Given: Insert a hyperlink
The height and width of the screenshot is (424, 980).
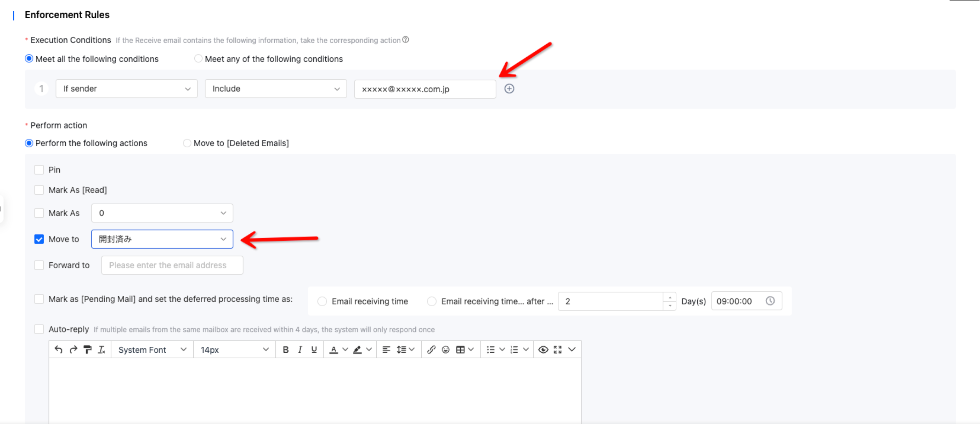Looking at the screenshot, I should tap(431, 349).
